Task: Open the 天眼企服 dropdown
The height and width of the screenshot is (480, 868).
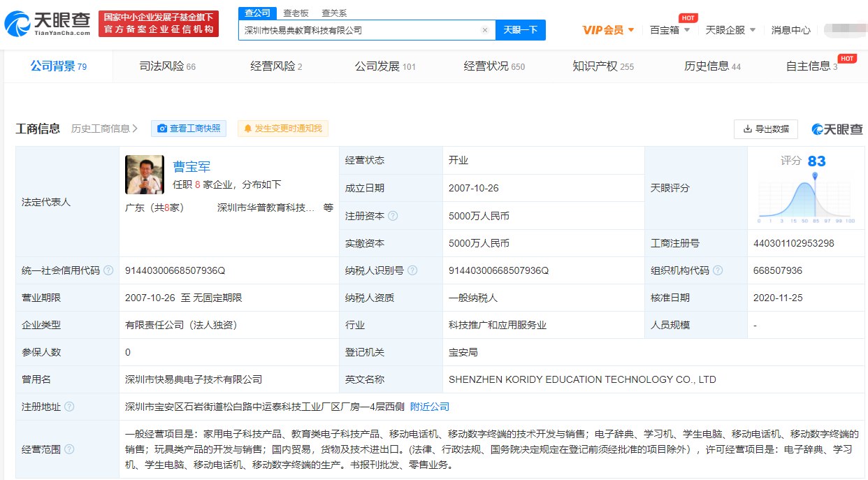Action: click(730, 30)
